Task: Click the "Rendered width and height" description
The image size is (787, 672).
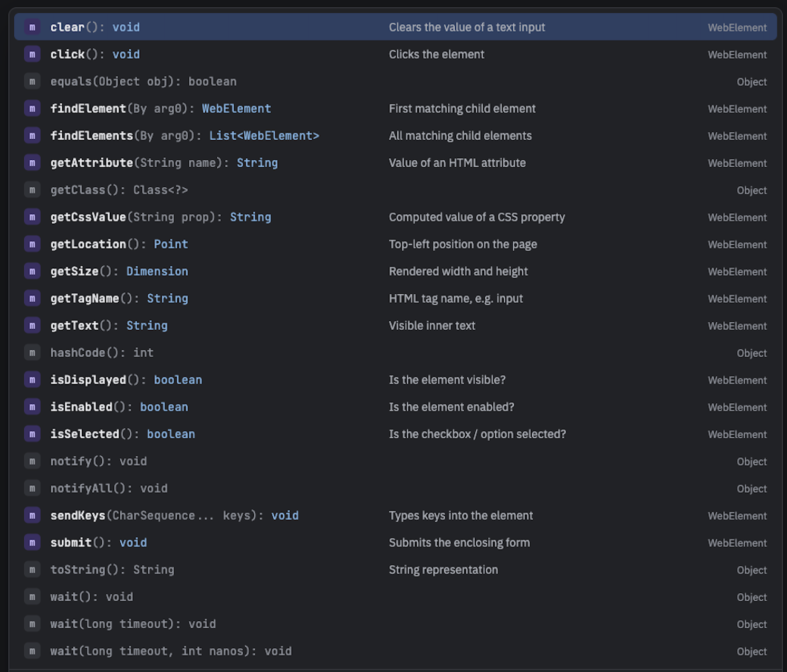Action: click(458, 271)
